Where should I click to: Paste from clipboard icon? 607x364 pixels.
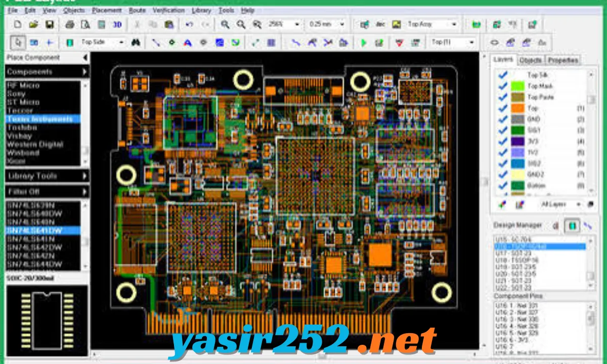(169, 24)
